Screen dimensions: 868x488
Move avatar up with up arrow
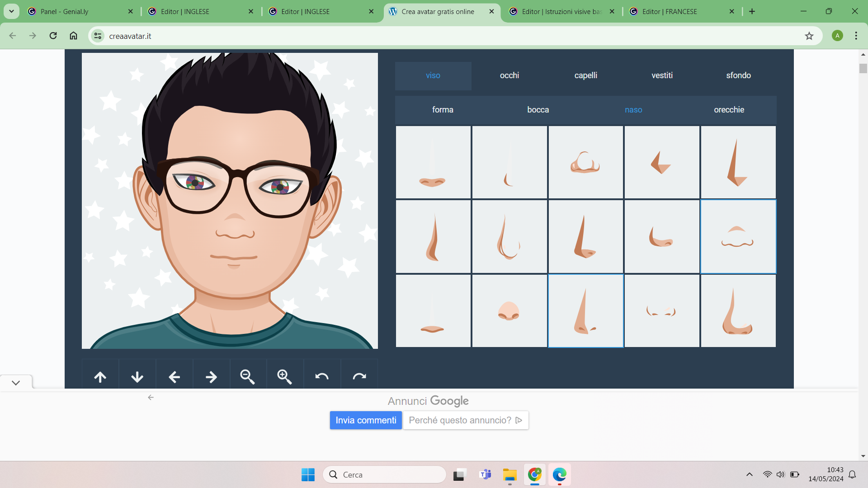(x=100, y=376)
